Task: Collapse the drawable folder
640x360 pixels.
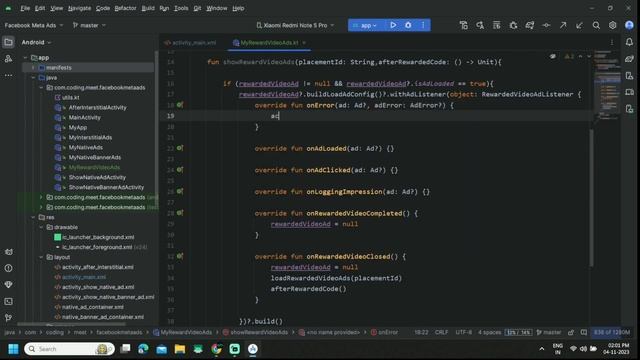Action: click(x=41, y=227)
